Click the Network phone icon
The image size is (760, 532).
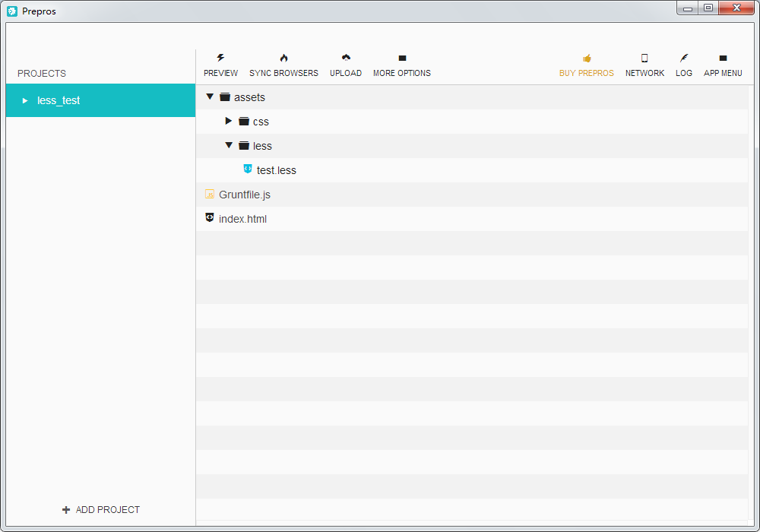644,59
